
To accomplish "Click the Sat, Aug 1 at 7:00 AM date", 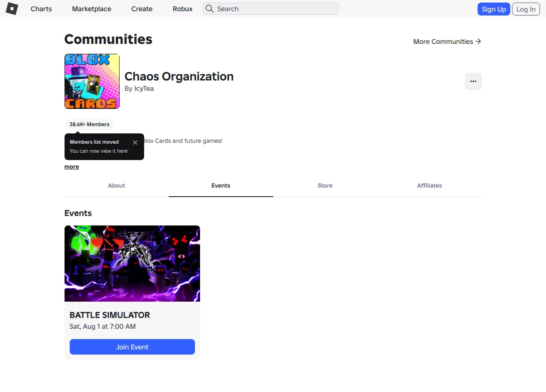I will [103, 327].
